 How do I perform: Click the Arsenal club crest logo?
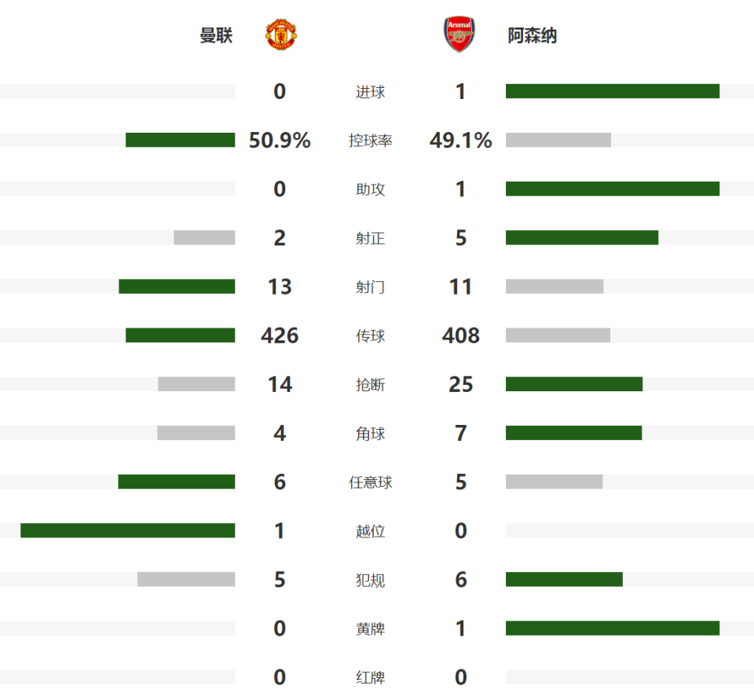459,34
